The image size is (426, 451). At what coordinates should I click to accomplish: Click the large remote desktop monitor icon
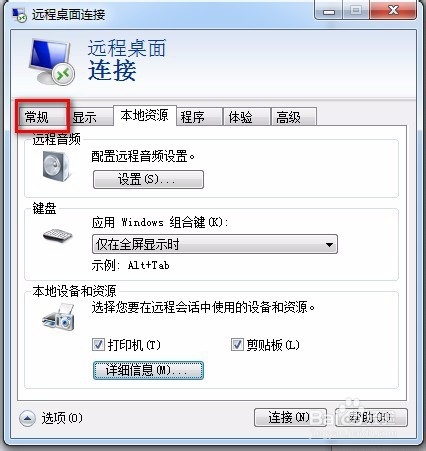[x=51, y=62]
